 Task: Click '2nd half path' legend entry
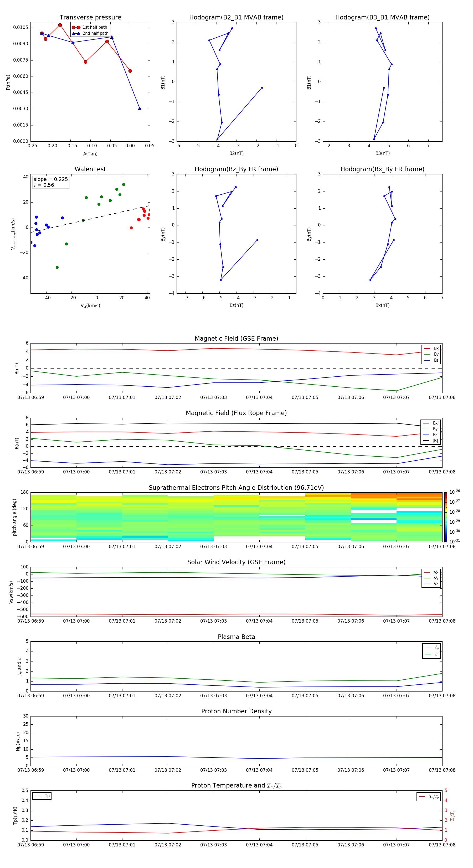coord(90,33)
